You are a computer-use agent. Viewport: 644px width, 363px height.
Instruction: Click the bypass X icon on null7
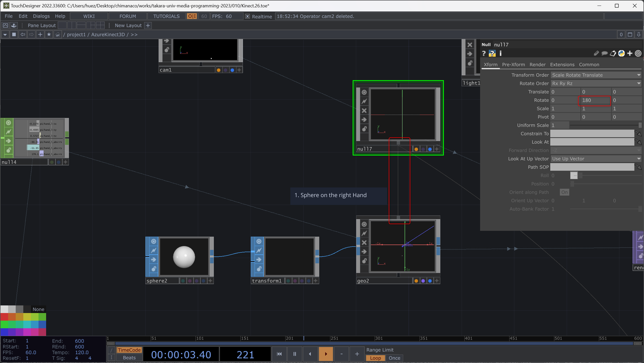click(364, 111)
